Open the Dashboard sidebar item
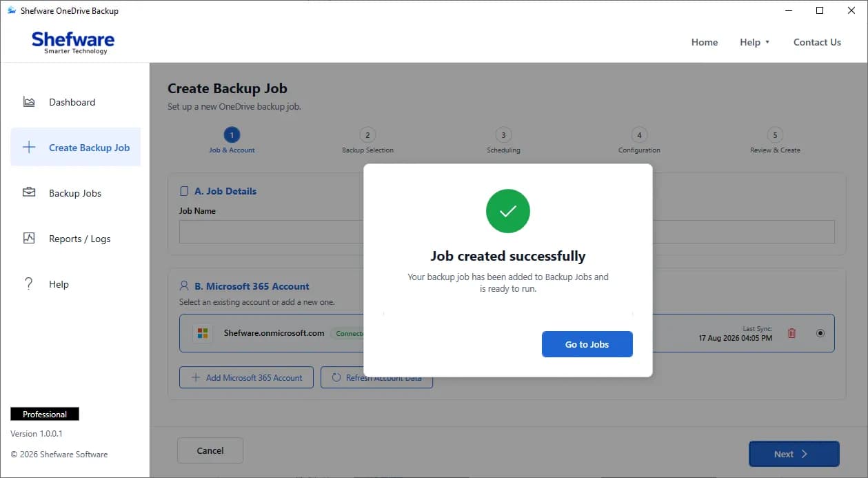The image size is (868, 478). [75, 102]
